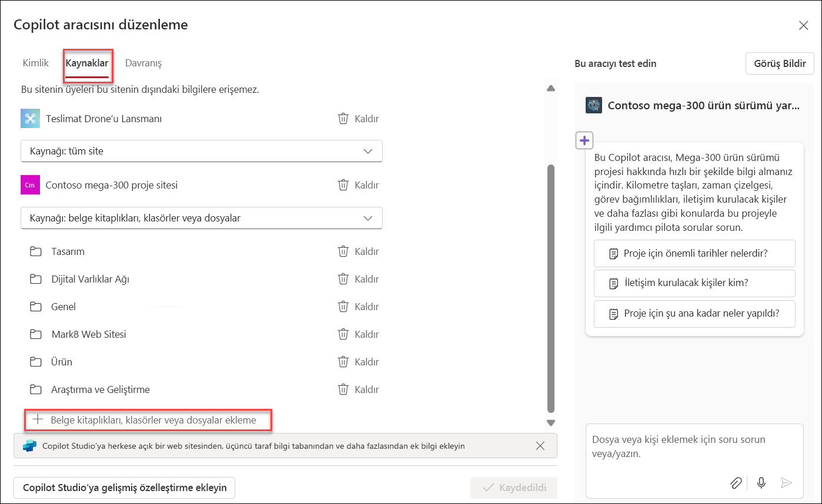Click Mark8 Web Sitesi folder name
Image resolution: width=822 pixels, height=504 pixels.
point(89,334)
